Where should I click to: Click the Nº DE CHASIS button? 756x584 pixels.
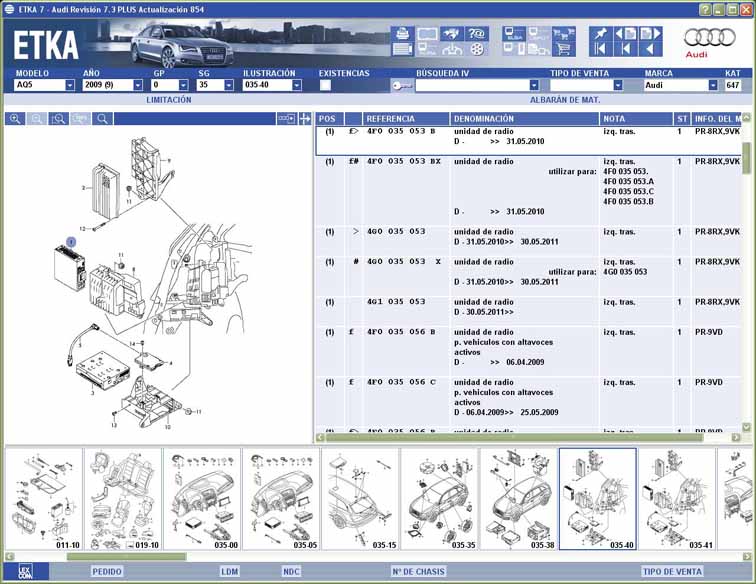coord(418,571)
